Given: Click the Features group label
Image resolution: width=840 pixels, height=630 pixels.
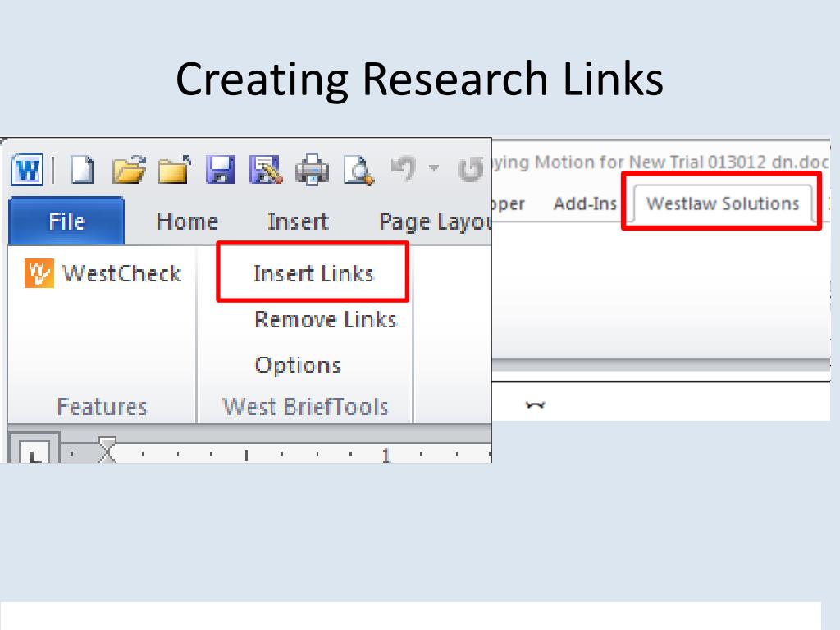Looking at the screenshot, I should click(102, 407).
